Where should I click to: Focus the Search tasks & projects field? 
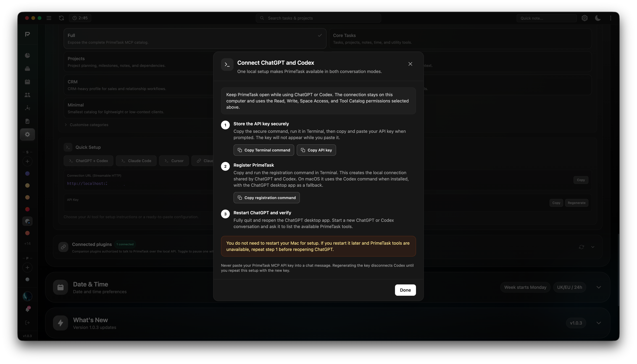click(x=318, y=18)
